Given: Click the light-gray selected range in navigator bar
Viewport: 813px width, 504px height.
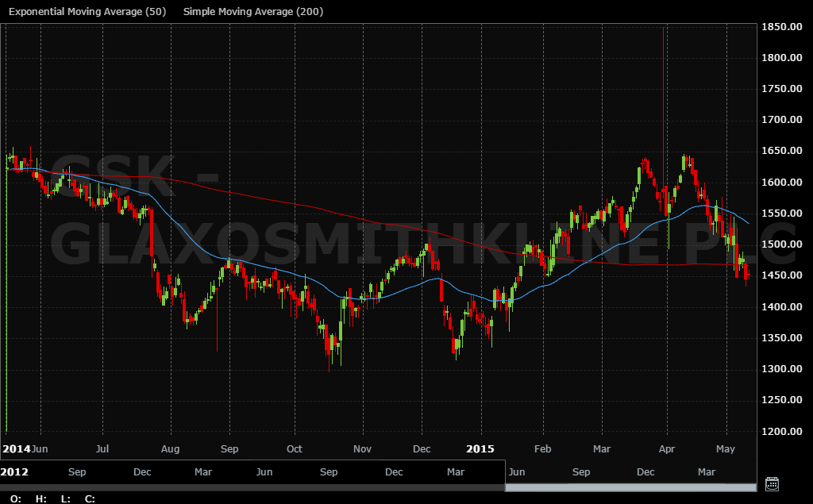Looking at the screenshot, I should point(630,487).
